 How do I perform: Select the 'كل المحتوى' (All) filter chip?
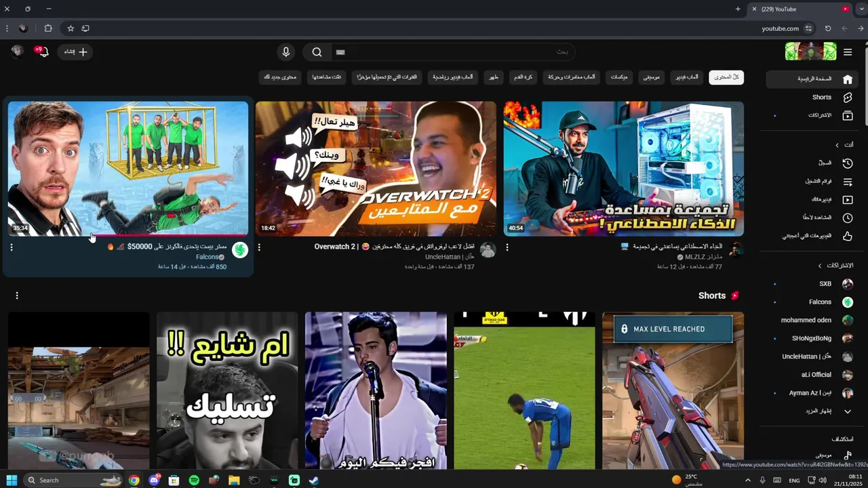(726, 77)
